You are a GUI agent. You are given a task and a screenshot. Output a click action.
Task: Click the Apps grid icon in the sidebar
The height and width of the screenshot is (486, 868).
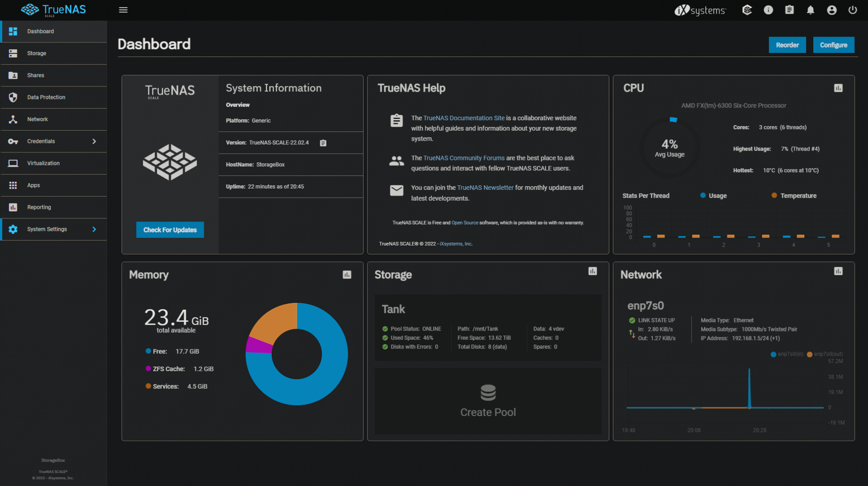tap(13, 185)
